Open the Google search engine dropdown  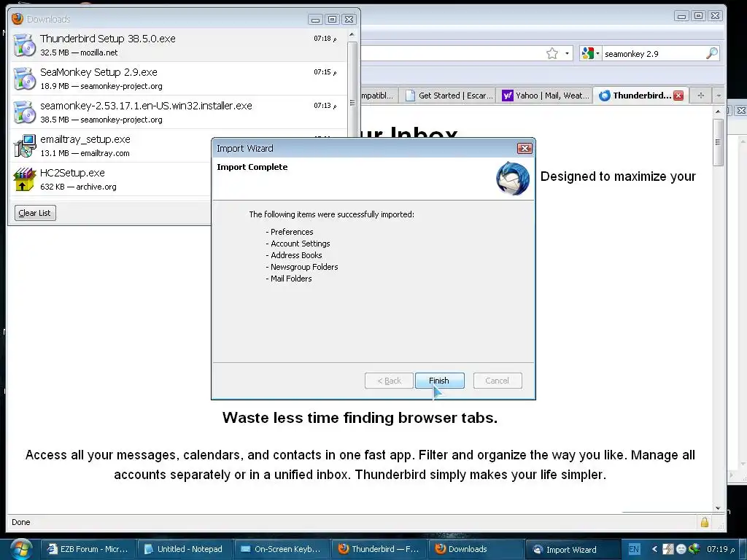(x=591, y=53)
